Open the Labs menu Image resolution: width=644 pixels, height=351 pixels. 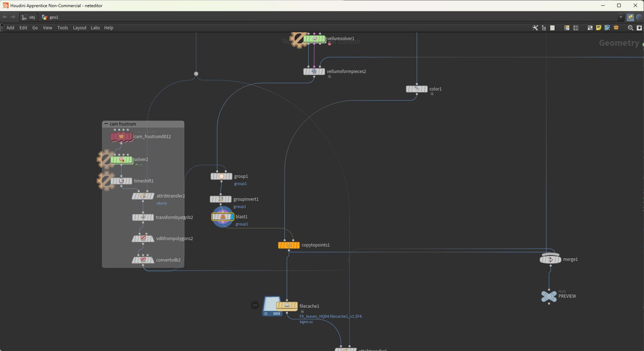coord(95,28)
